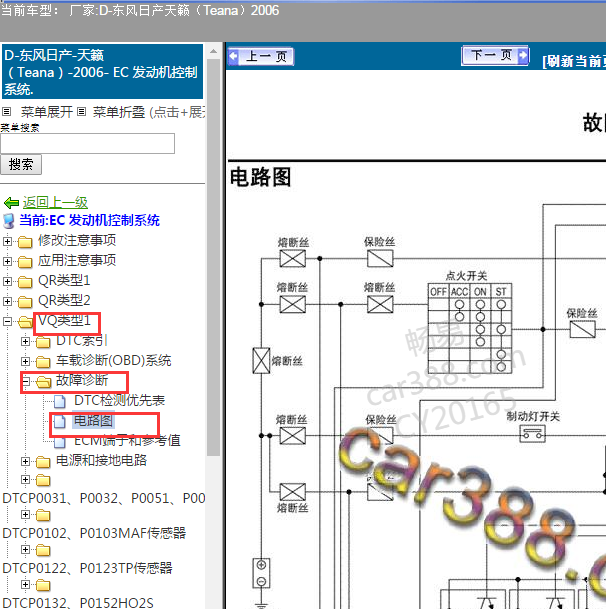This screenshot has height=609, width=606.
Task: Select 故障诊断 open folder icon
Action: pos(44,382)
